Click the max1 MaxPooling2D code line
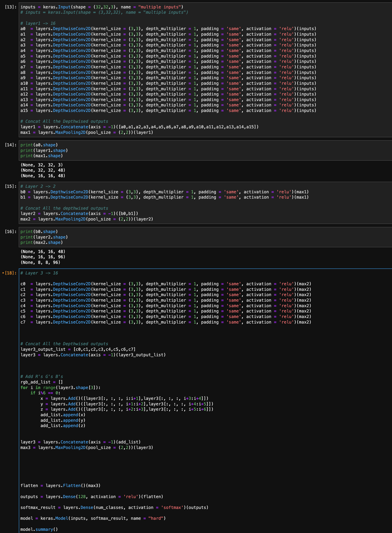 [x=87, y=132]
